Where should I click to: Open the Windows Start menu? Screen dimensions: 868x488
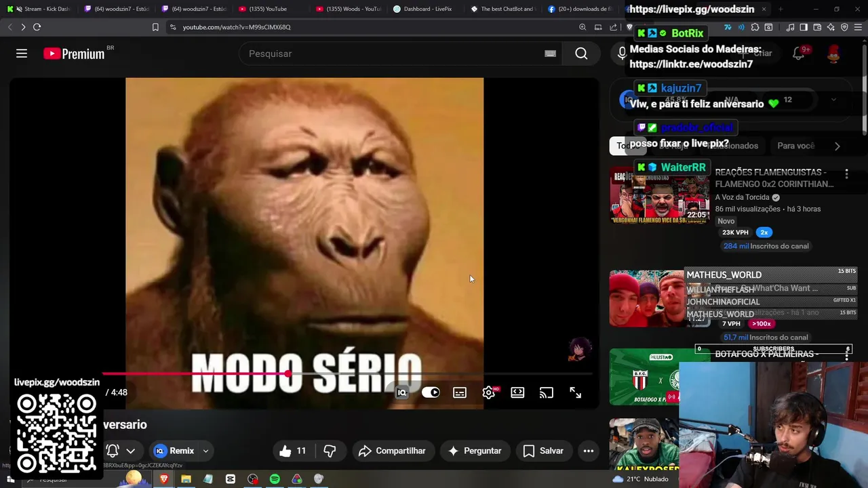[x=10, y=479]
